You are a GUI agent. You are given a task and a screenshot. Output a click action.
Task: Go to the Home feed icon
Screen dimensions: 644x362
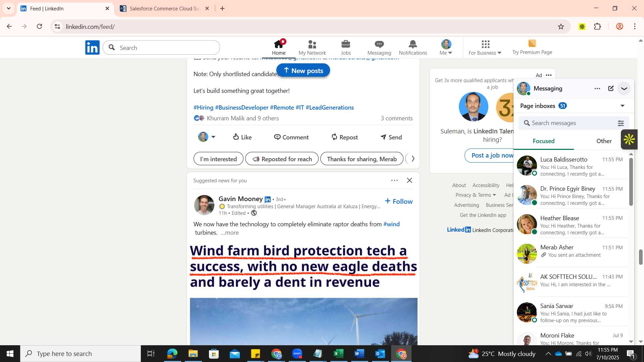click(x=279, y=47)
